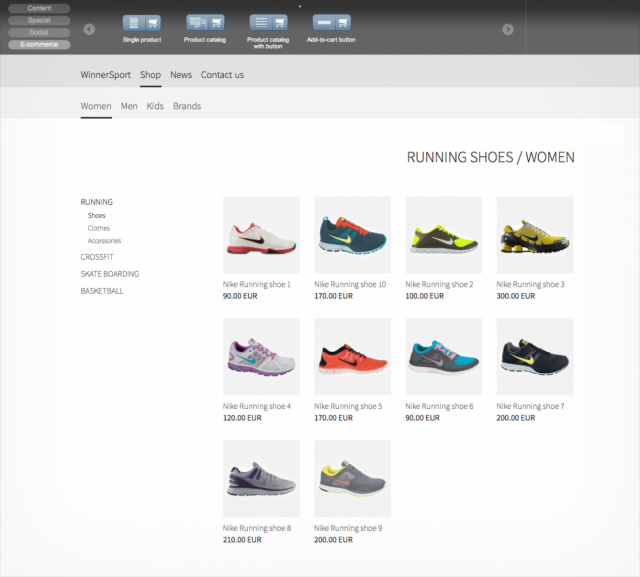Open the Shop menu item
This screenshot has width=640, height=577.
[x=151, y=75]
